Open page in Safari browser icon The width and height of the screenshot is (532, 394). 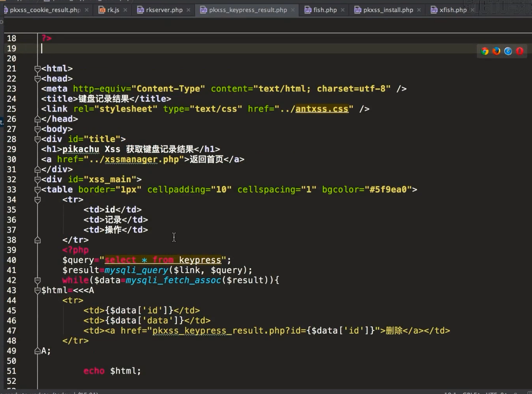(508, 51)
